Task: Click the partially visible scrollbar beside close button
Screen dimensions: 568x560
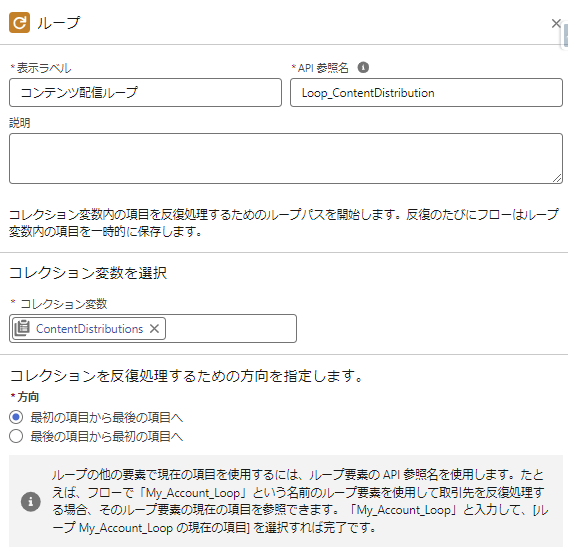Action: 565,36
